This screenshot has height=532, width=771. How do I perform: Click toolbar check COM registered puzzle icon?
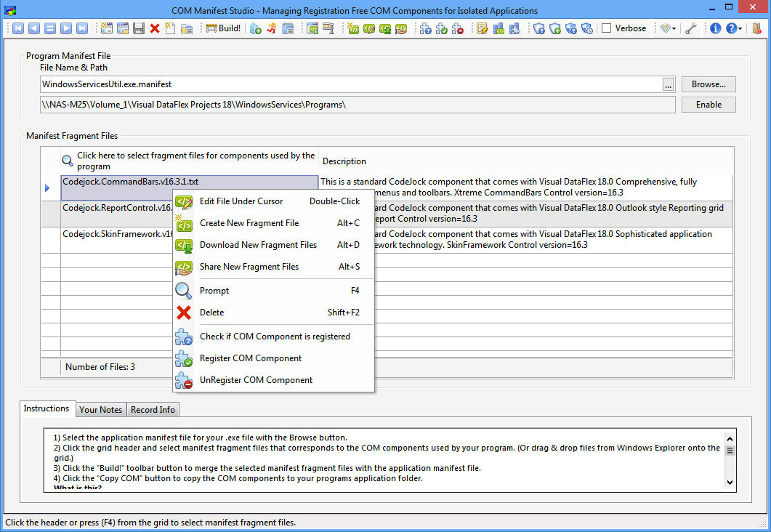pyautogui.click(x=425, y=28)
